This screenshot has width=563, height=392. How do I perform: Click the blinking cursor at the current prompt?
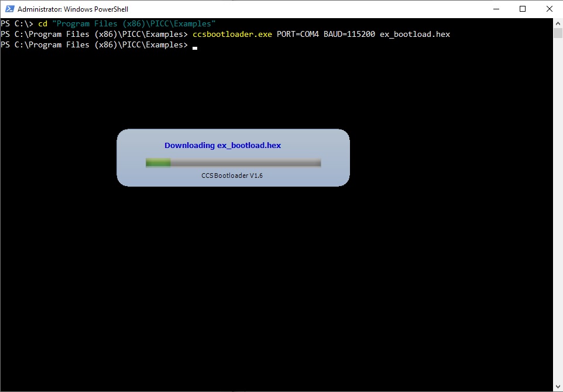pyautogui.click(x=195, y=48)
